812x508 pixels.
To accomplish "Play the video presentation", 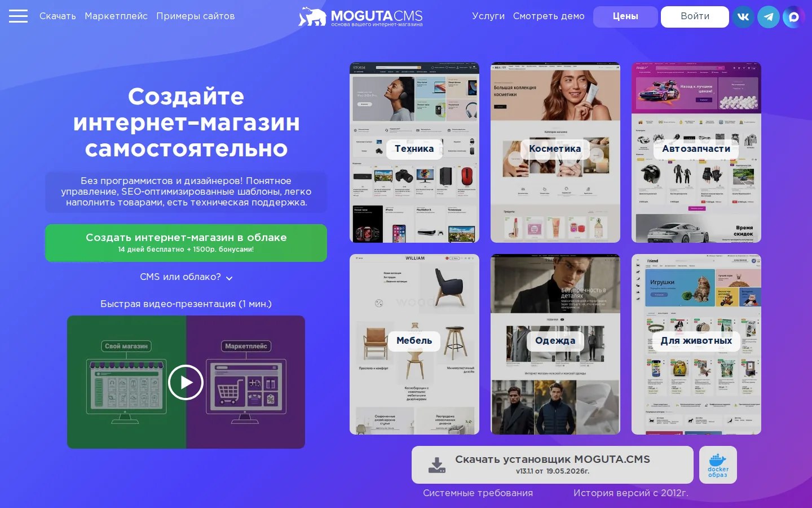I will coord(186,382).
